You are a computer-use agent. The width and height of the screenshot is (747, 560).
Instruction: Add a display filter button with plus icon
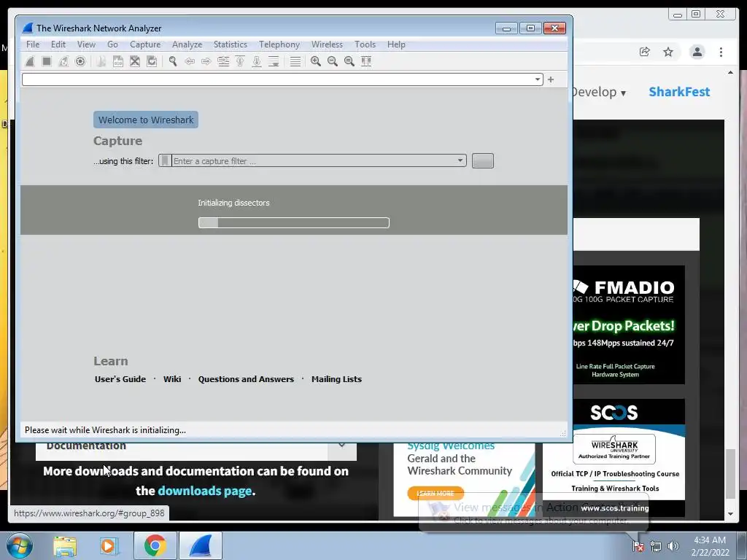[x=551, y=79]
